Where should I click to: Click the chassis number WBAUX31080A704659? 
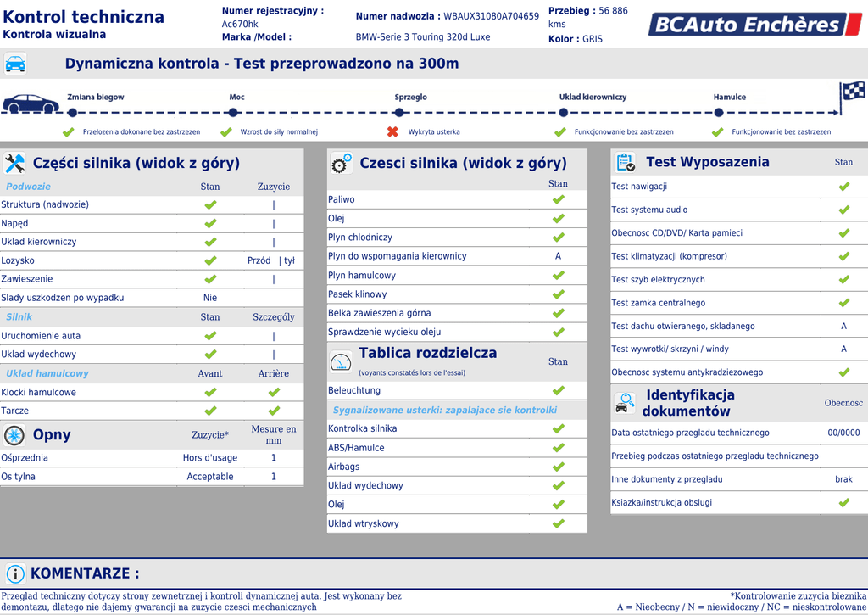click(x=491, y=16)
